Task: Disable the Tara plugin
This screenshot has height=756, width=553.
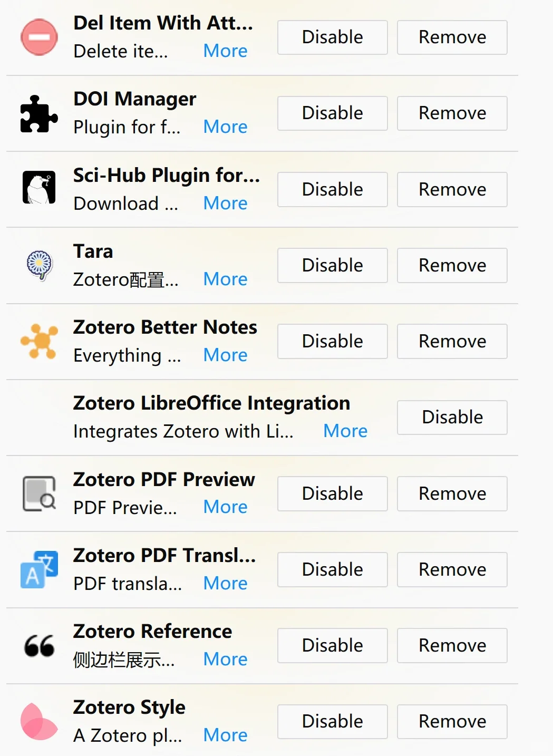Action: click(x=332, y=265)
